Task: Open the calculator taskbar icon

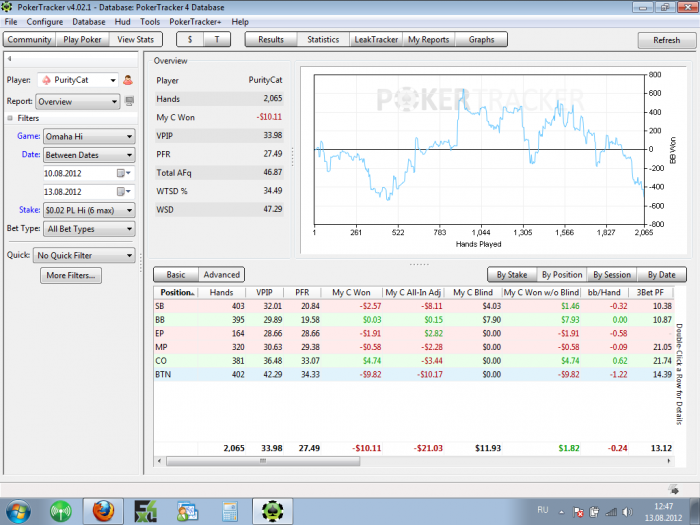Action: tap(230, 512)
